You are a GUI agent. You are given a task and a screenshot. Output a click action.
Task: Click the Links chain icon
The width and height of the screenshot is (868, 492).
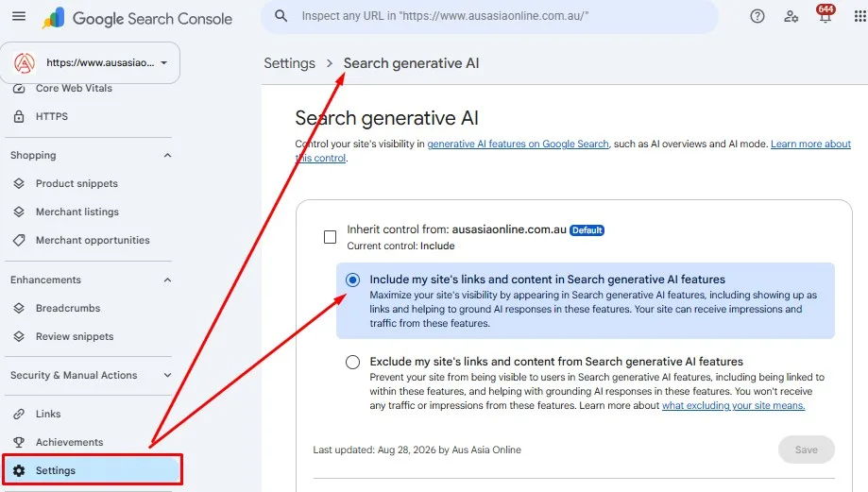(x=19, y=414)
